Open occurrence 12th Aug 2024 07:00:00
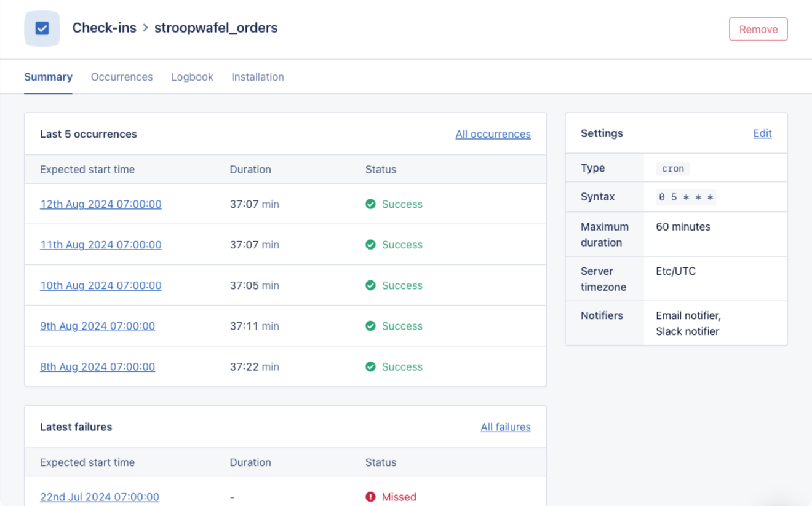Viewport: 812px width, 506px height. [x=101, y=204]
